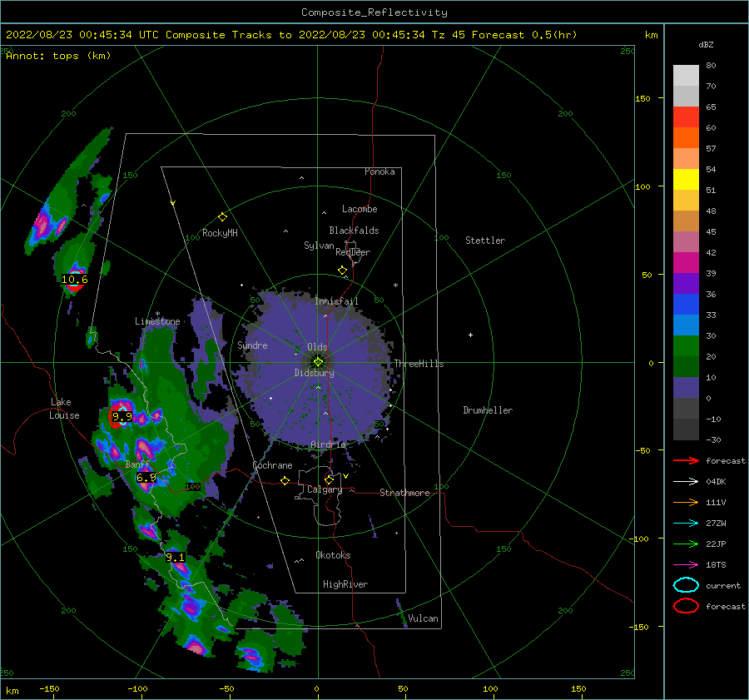This screenshot has width=749, height=700.
Task: Click the Innisfail label
Action: coord(336,301)
